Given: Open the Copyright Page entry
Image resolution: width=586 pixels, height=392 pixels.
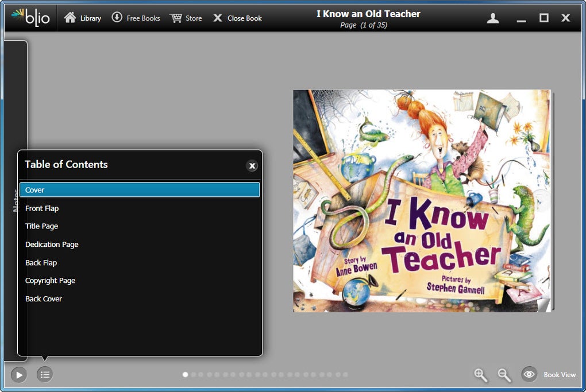Looking at the screenshot, I should point(50,281).
